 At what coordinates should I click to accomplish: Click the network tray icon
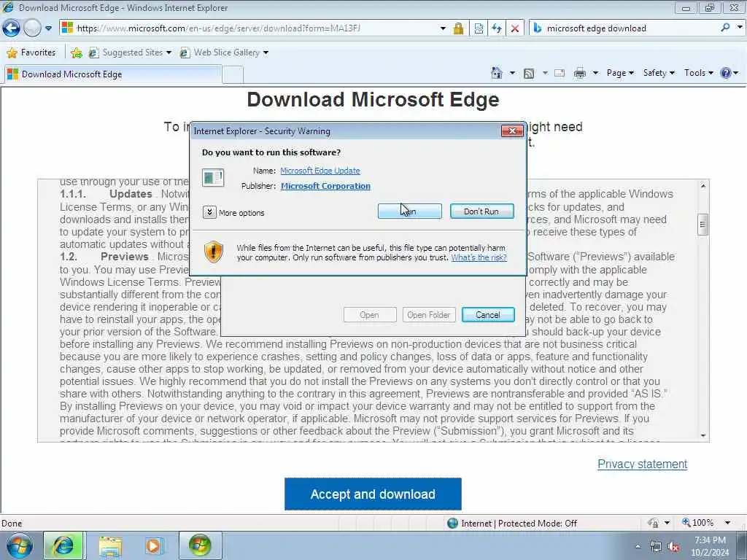click(656, 547)
